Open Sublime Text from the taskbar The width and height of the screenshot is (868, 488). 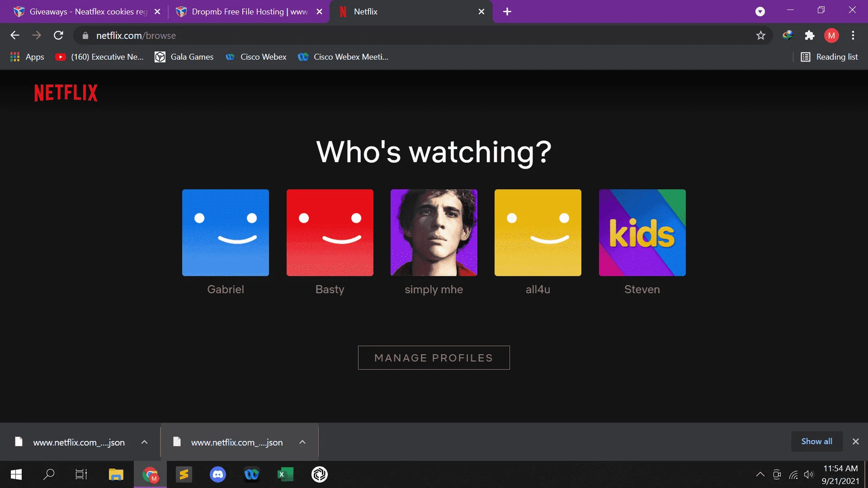coord(184,474)
